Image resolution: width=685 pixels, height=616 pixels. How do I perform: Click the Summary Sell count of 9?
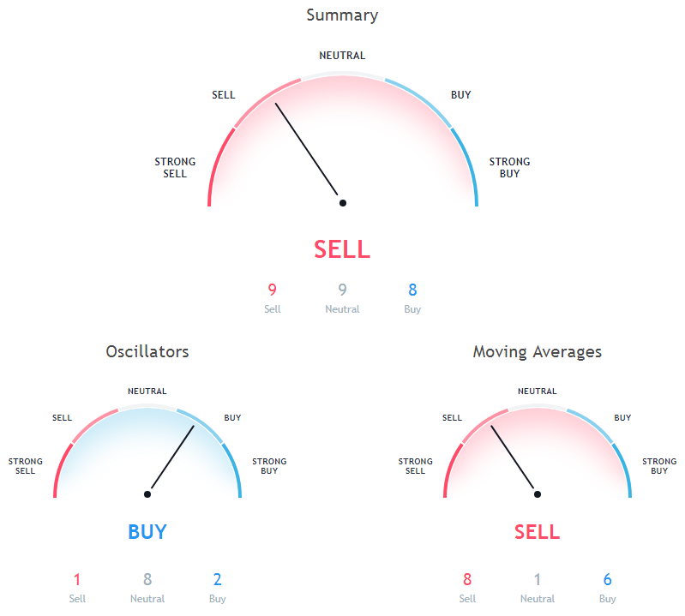272,290
